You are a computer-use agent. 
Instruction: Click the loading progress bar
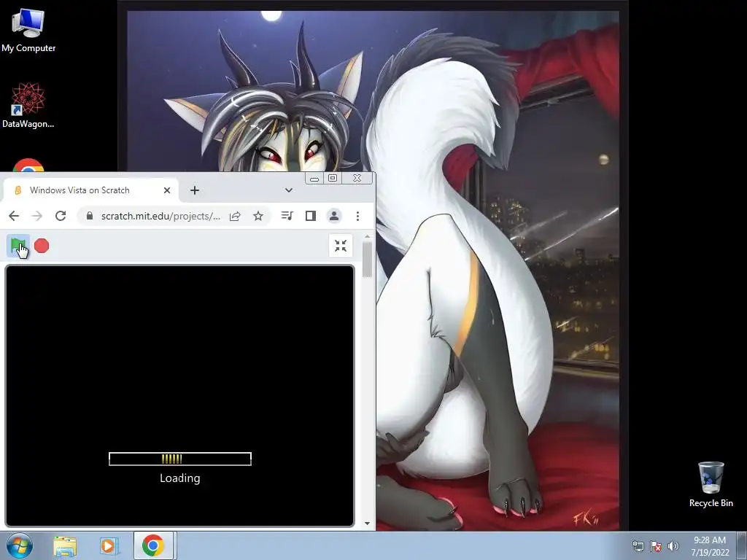[180, 459]
